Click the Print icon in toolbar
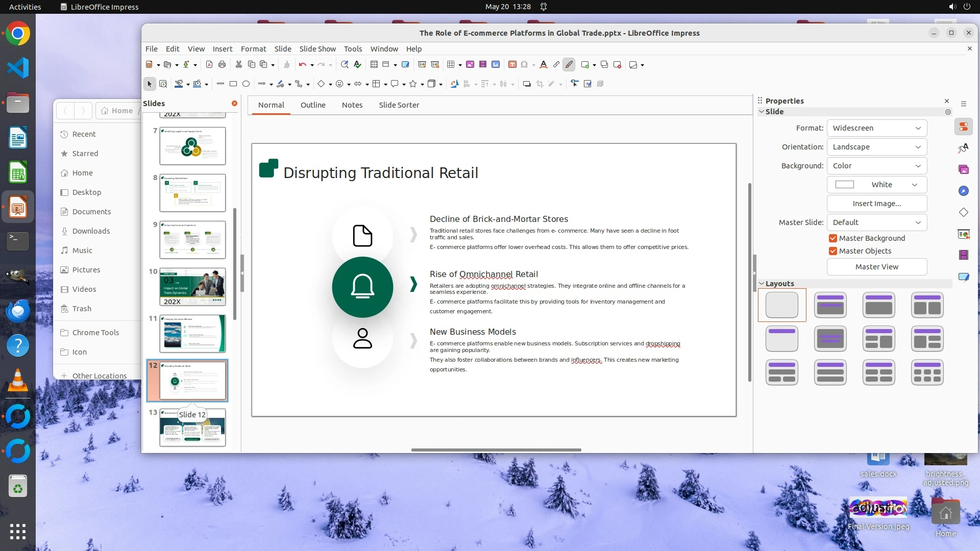Viewport: 980px width, 551px height. pyautogui.click(x=222, y=65)
